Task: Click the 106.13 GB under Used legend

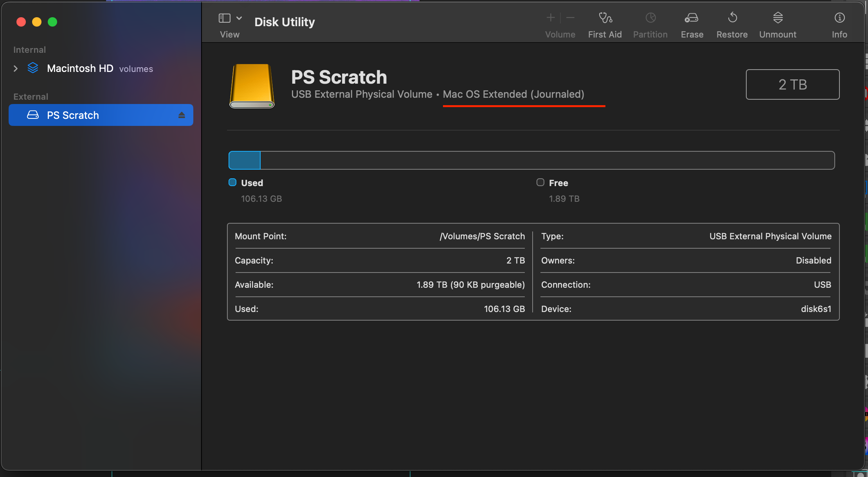Action: pos(261,199)
